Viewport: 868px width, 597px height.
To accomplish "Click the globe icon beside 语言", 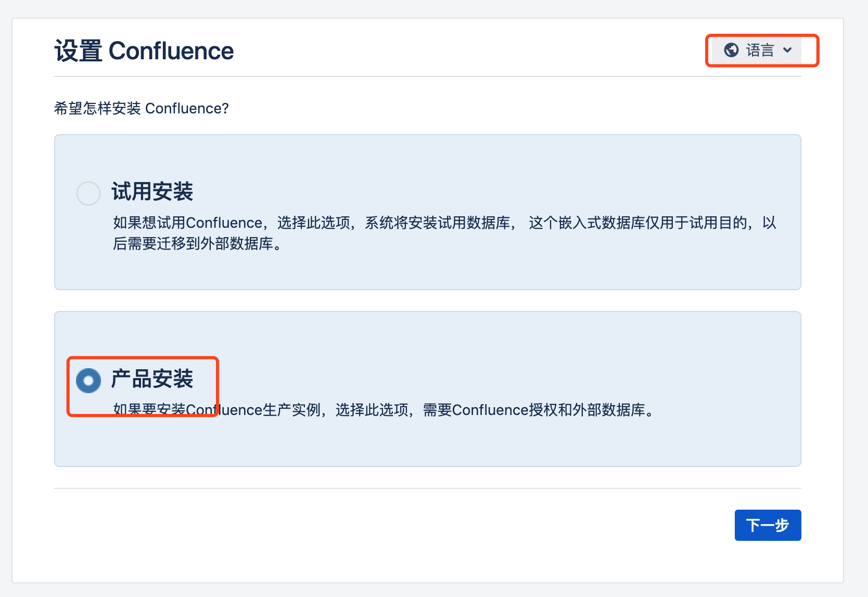I will [x=731, y=50].
